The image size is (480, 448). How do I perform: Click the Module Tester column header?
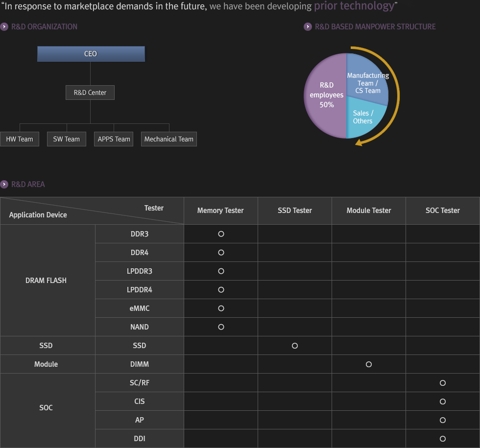click(369, 211)
